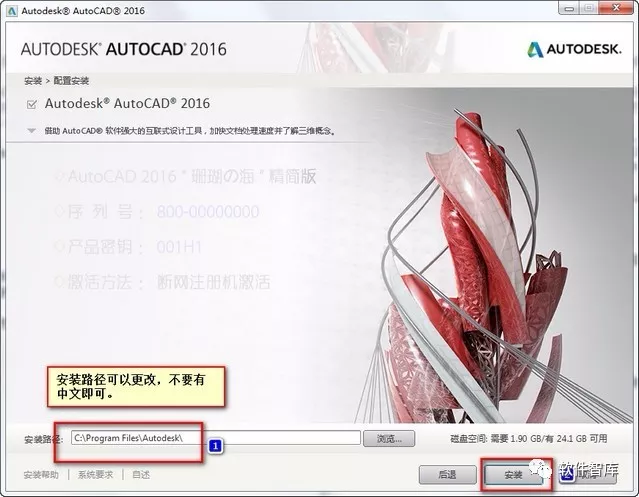Viewport: 639px width, 497px height.
Task: Start installation with the 安装 button
Action: (513, 475)
